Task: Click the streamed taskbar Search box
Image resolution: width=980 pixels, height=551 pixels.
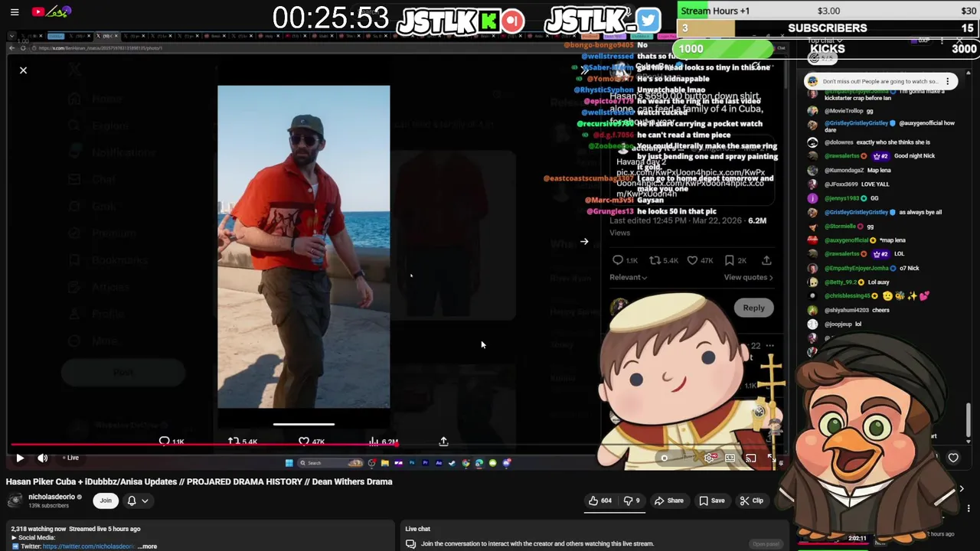Action: click(330, 463)
